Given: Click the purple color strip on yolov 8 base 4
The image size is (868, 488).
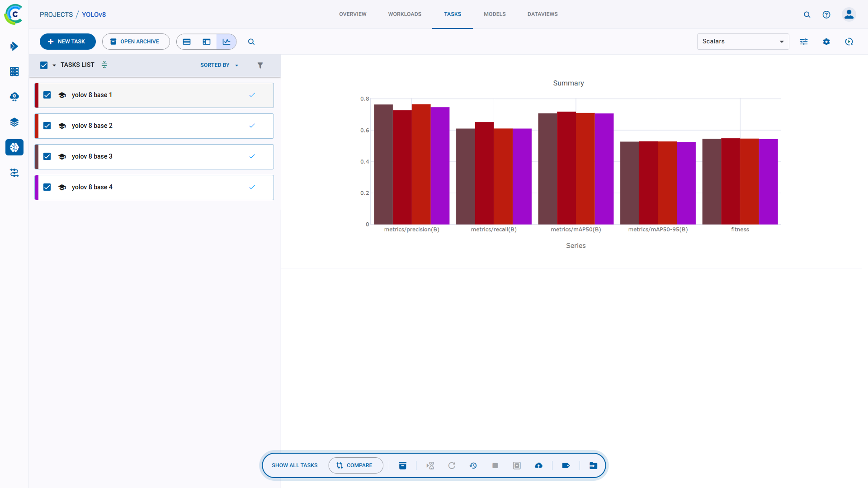Looking at the screenshot, I should pyautogui.click(x=37, y=188).
